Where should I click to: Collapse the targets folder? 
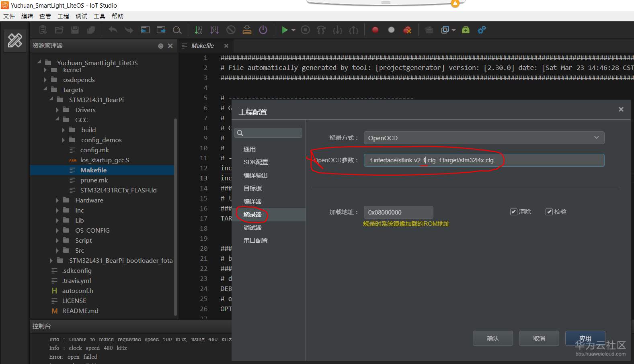pyautogui.click(x=45, y=89)
